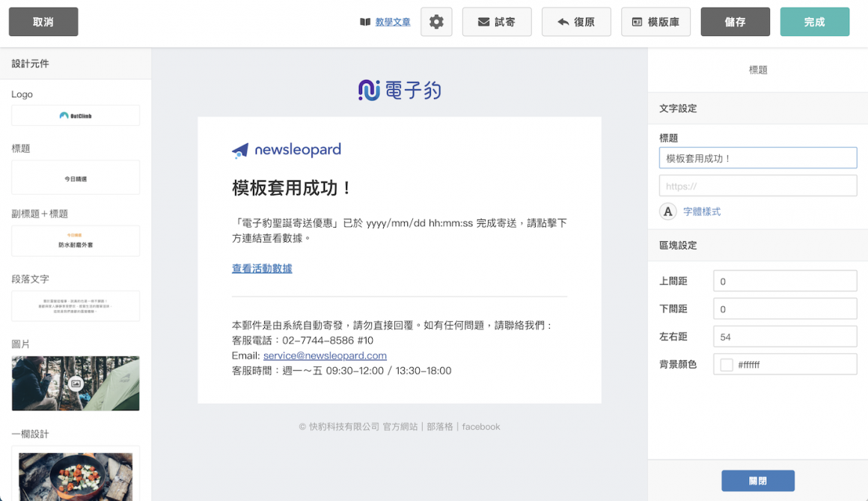Click the service@newsleopard.com email link

tap(325, 355)
